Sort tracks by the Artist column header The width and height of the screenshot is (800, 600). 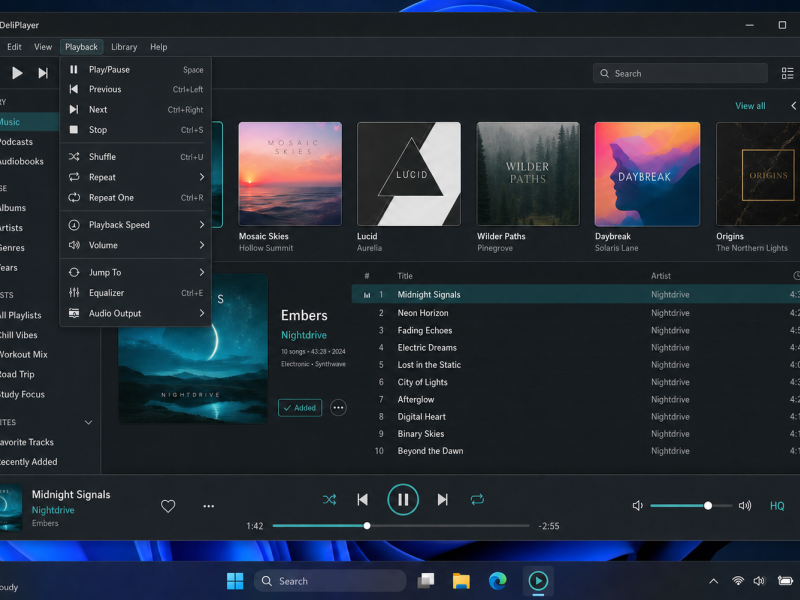(x=661, y=276)
